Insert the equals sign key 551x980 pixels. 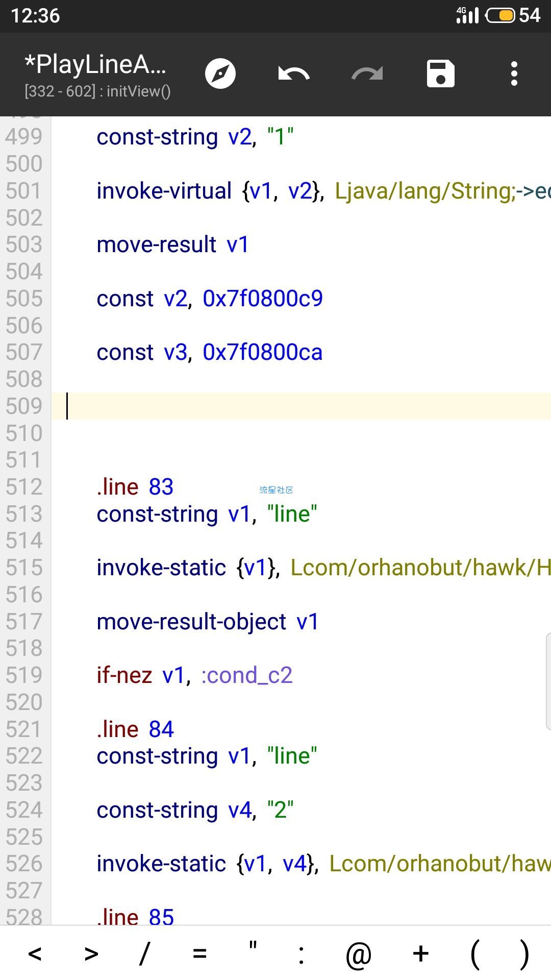pyautogui.click(x=199, y=953)
